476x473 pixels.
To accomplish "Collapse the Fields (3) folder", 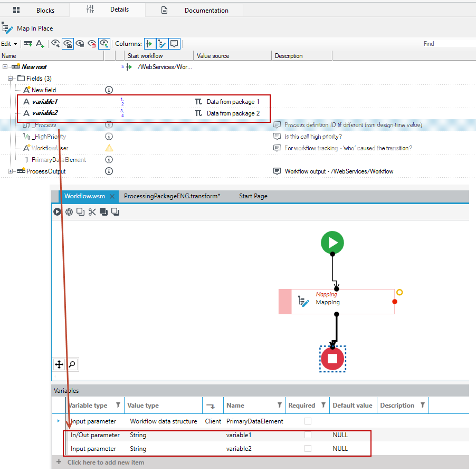I will tap(11, 78).
